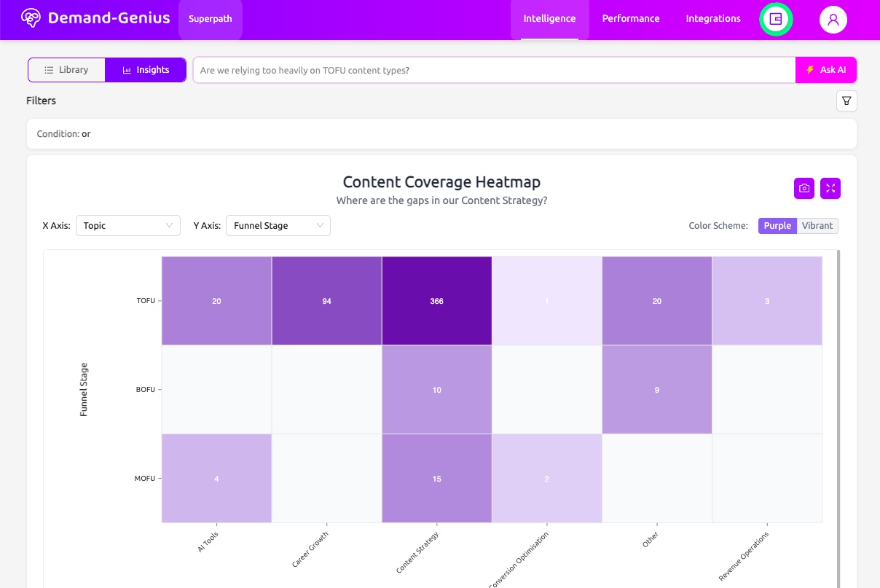Expand the heatmap to fullscreen view
This screenshot has width=880, height=588.
tap(830, 188)
